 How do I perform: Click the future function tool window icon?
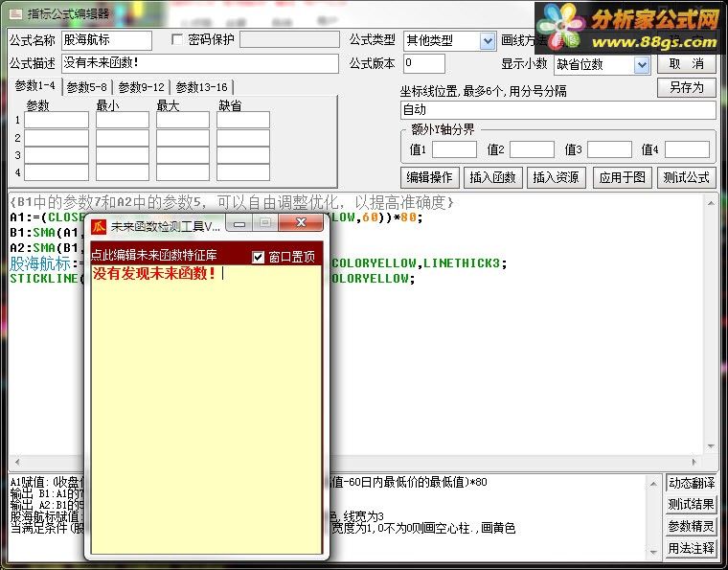coord(99,226)
